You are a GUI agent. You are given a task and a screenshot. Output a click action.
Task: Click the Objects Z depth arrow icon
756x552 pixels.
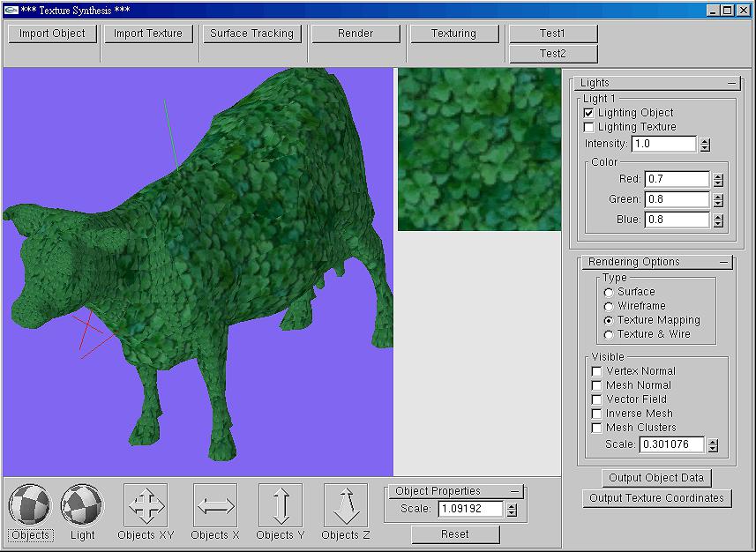click(x=346, y=505)
